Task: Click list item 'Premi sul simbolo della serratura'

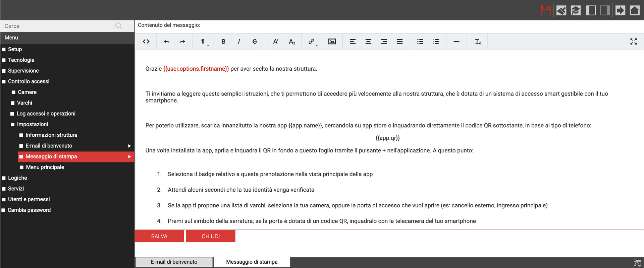Action: (x=322, y=221)
